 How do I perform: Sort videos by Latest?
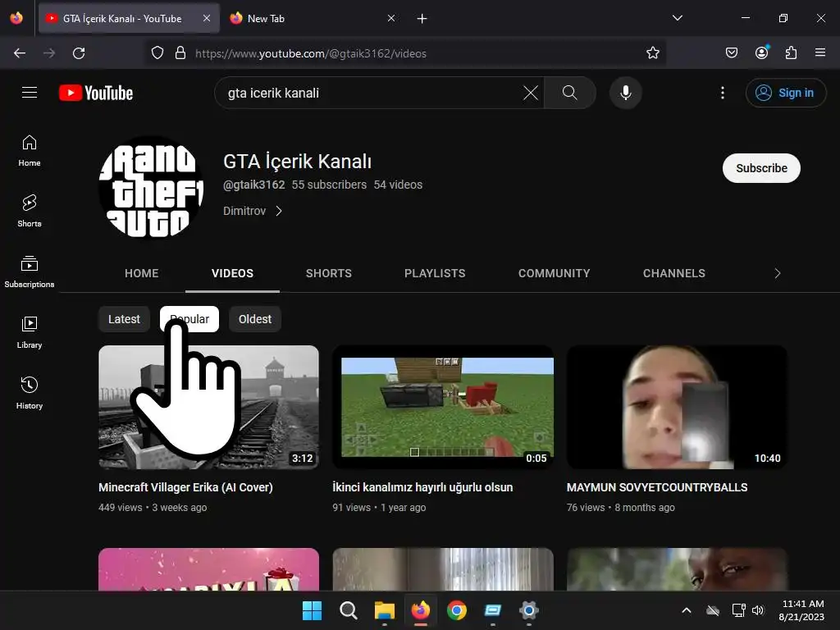point(125,319)
